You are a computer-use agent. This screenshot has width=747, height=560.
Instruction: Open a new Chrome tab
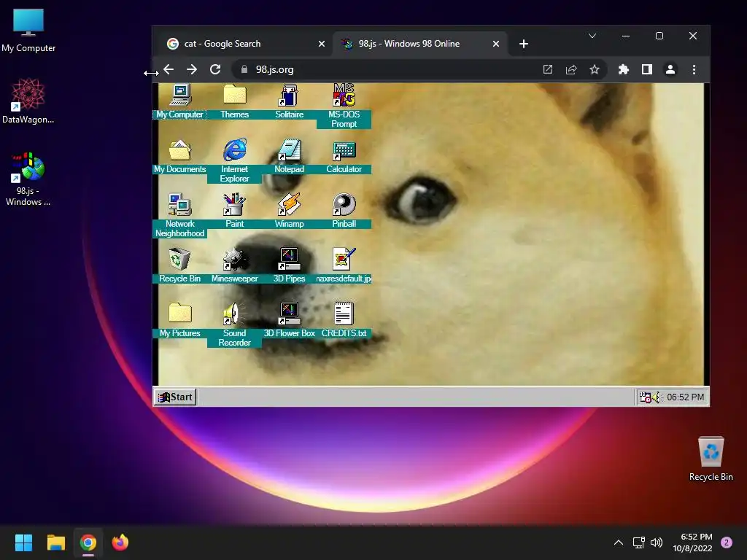coord(524,44)
